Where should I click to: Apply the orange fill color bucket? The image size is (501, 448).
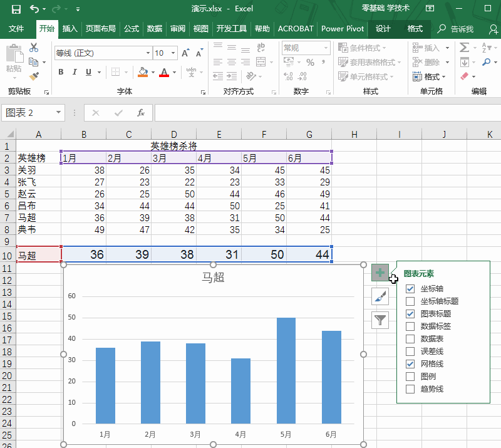[x=143, y=72]
